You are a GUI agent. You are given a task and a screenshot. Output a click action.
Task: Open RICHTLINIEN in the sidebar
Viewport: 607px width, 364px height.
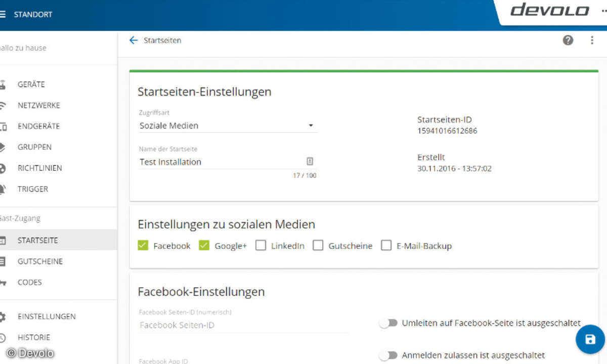39,168
